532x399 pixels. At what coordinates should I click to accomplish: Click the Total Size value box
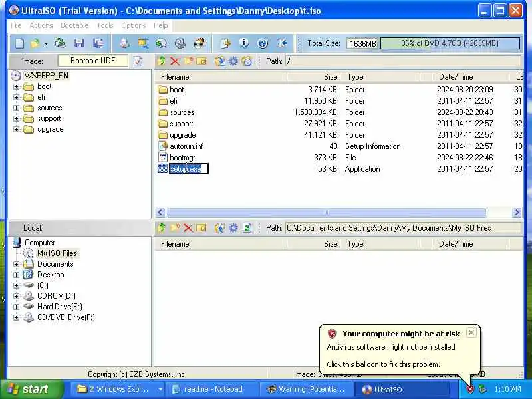[x=362, y=43]
